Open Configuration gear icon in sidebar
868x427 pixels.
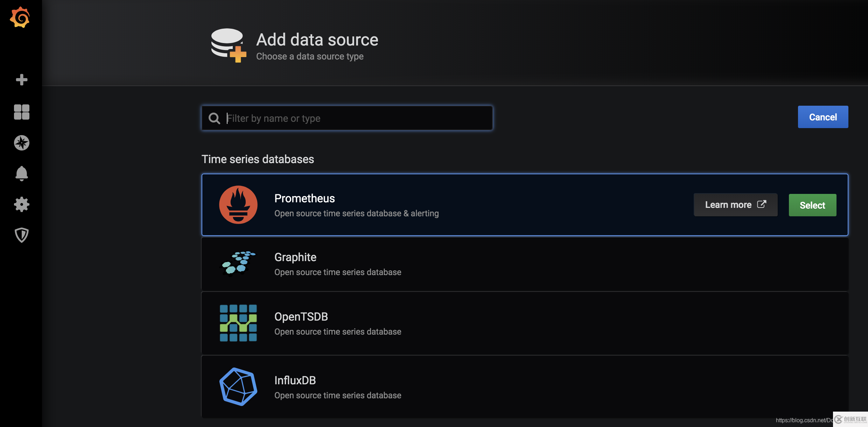[21, 204]
